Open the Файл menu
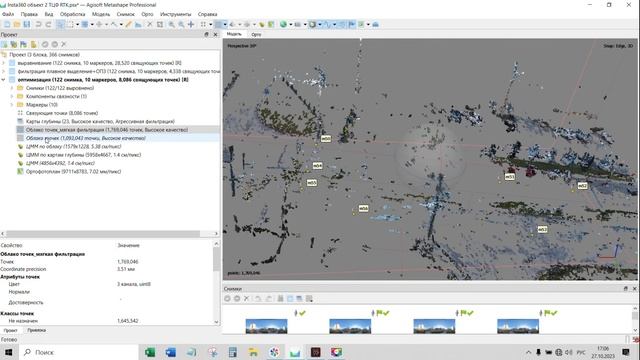The height and width of the screenshot is (360, 640). pos(8,14)
